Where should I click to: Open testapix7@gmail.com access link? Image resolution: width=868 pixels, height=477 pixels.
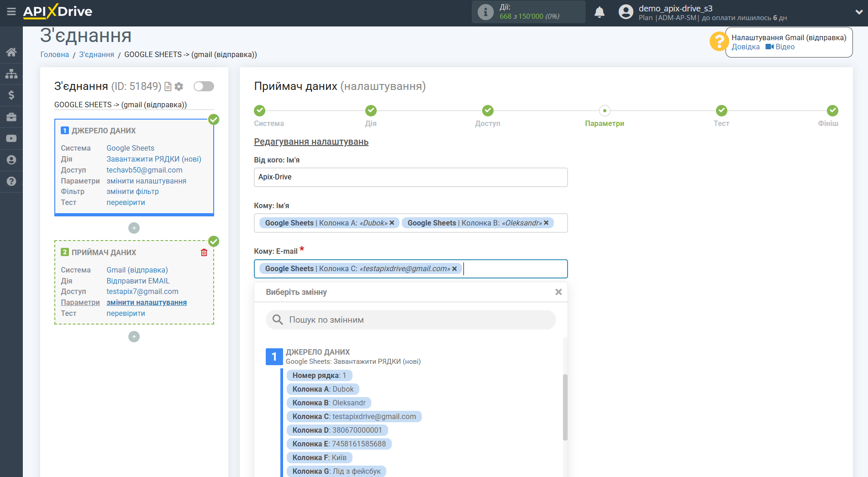pyautogui.click(x=142, y=291)
